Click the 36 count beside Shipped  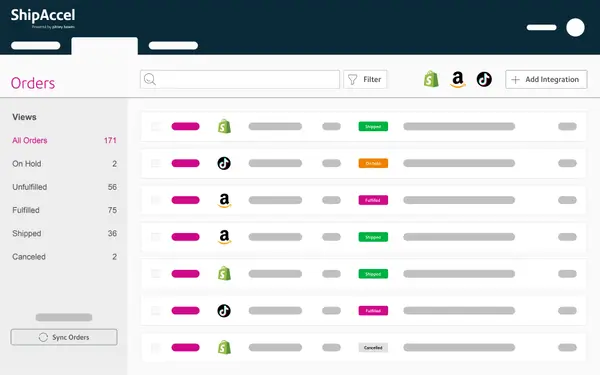[112, 233]
